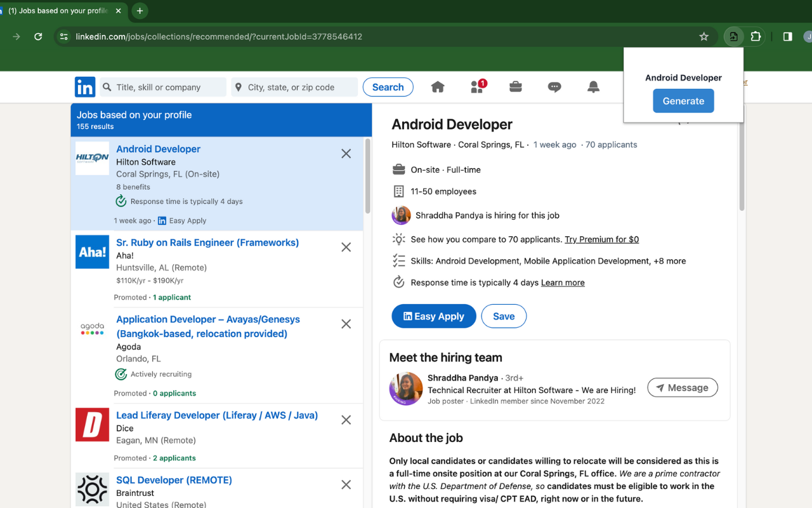Click the forward navigation arrow

pos(15,36)
